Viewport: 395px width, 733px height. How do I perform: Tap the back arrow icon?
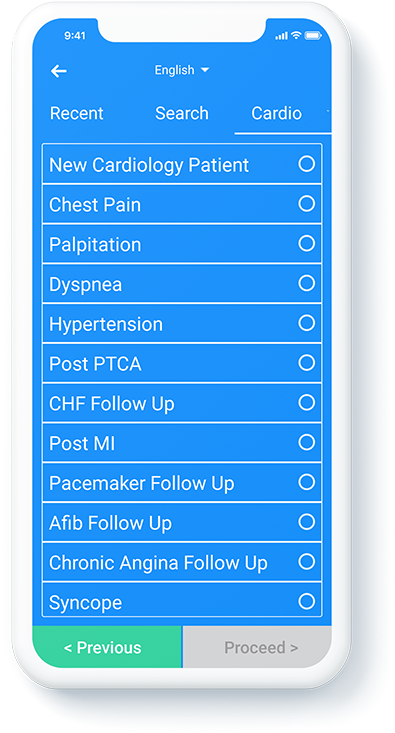58,71
